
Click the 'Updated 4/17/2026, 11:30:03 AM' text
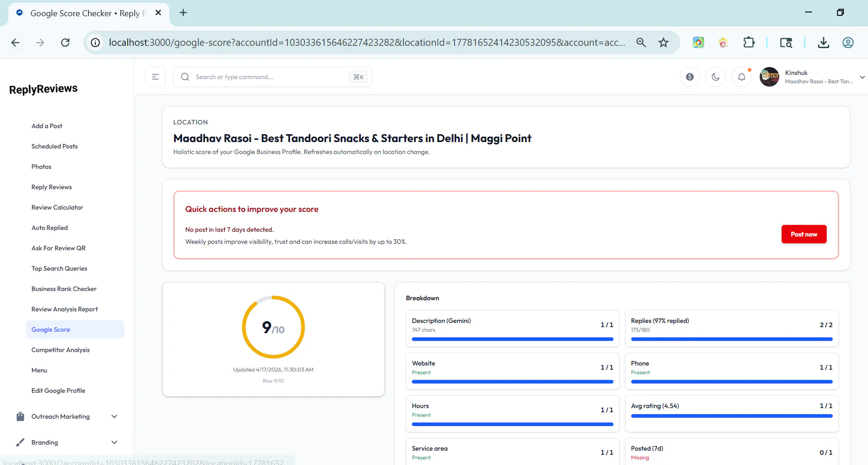[273, 370]
